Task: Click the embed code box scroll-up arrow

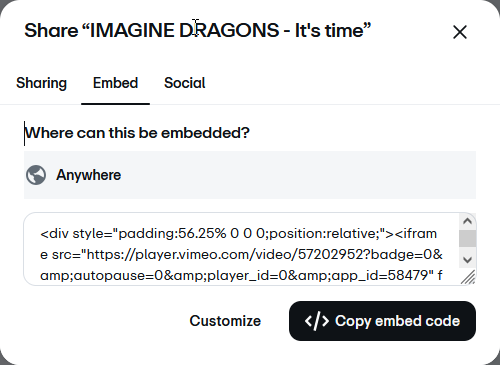Action: pos(467,221)
